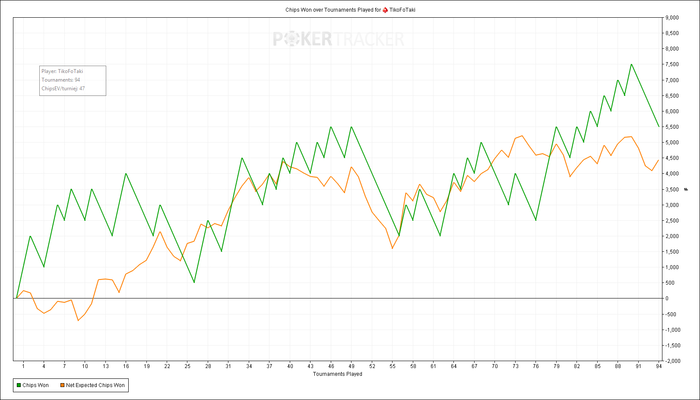The width and height of the screenshot is (700, 400).
Task: Click x-axis tick label 94
Action: [x=658, y=366]
